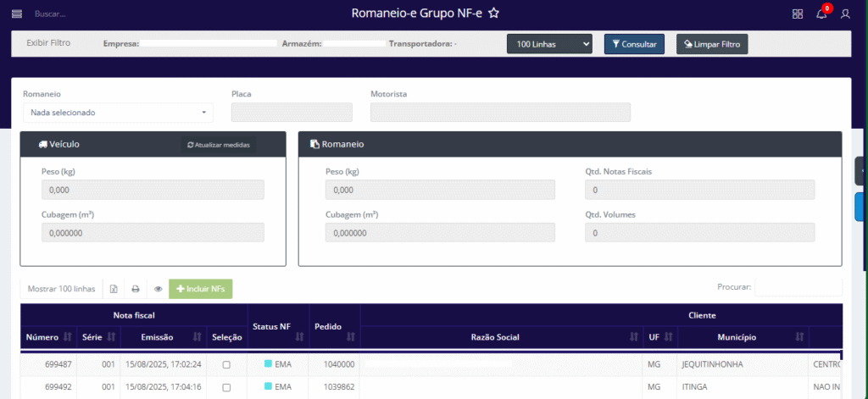The image size is (868, 399).
Task: Open the hamburger menu in top bar
Action: click(17, 14)
